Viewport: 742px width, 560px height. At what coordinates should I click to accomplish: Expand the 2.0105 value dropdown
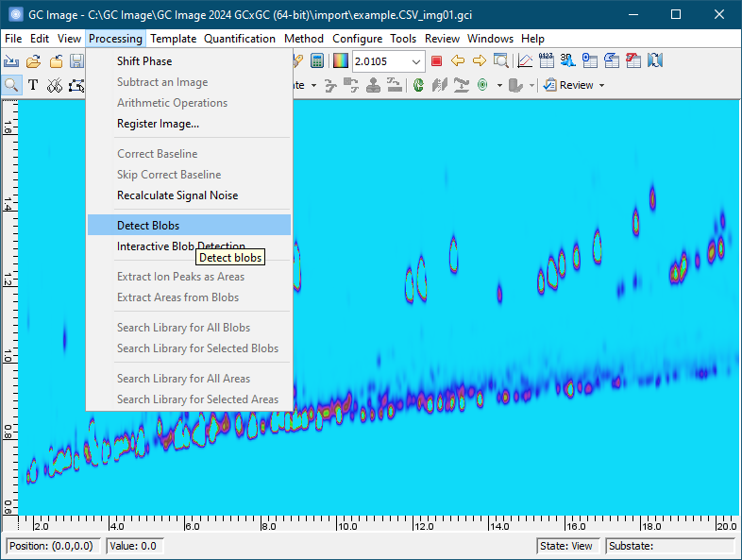pos(416,61)
